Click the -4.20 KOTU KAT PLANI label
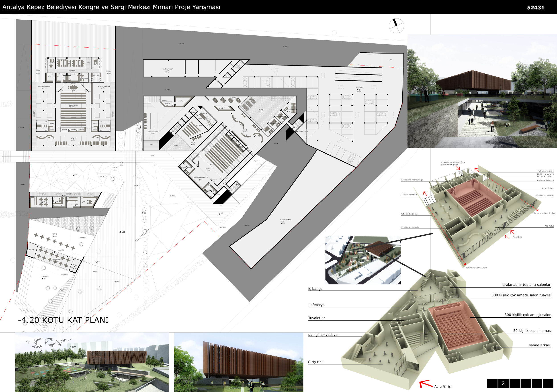This screenshot has width=557, height=392. click(63, 320)
